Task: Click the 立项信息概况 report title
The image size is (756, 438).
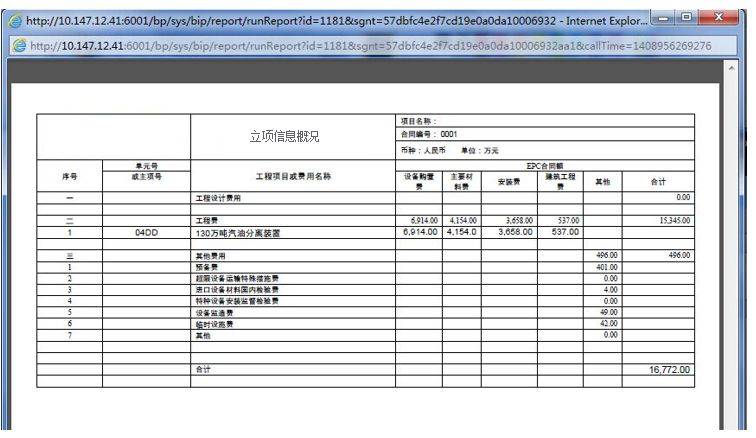Action: (x=284, y=137)
